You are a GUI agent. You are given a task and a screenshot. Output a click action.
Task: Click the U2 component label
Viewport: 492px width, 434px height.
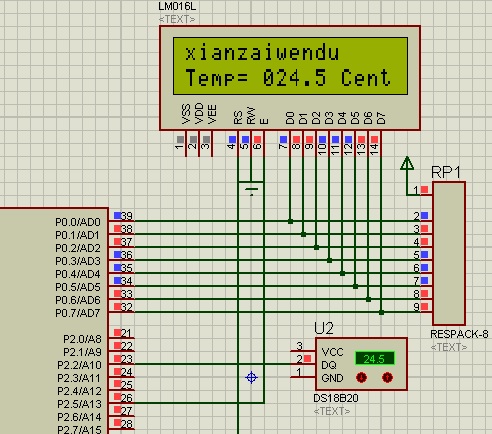point(324,329)
